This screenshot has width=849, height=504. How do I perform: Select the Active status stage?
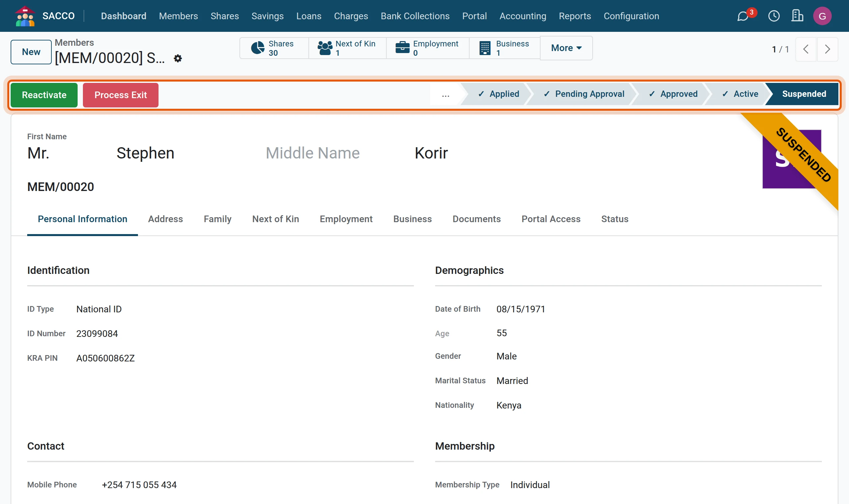pos(740,94)
